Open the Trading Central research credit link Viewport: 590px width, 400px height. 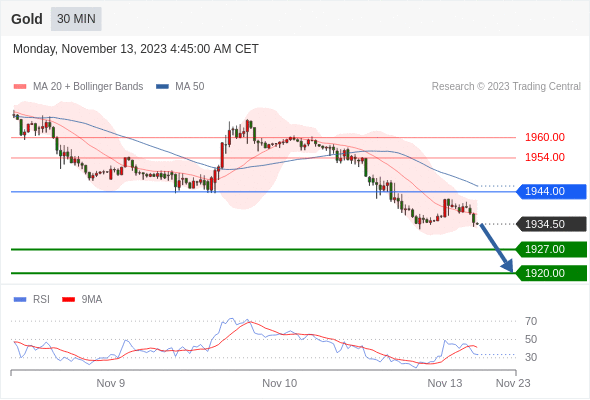coord(506,87)
